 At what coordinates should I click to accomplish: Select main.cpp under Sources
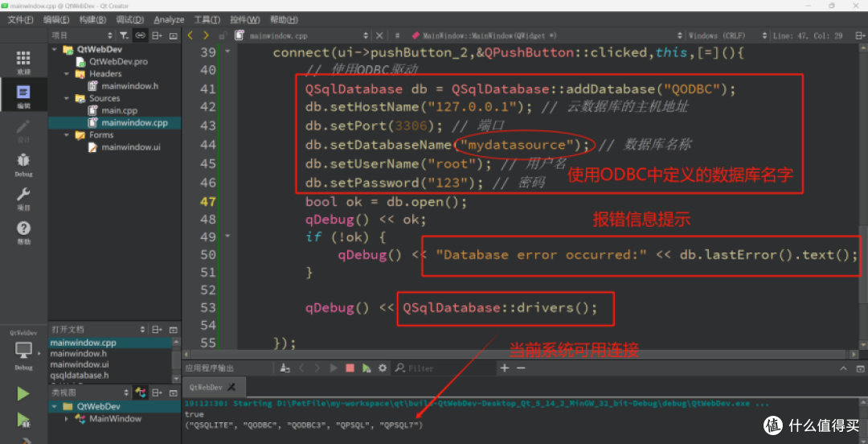pos(119,110)
